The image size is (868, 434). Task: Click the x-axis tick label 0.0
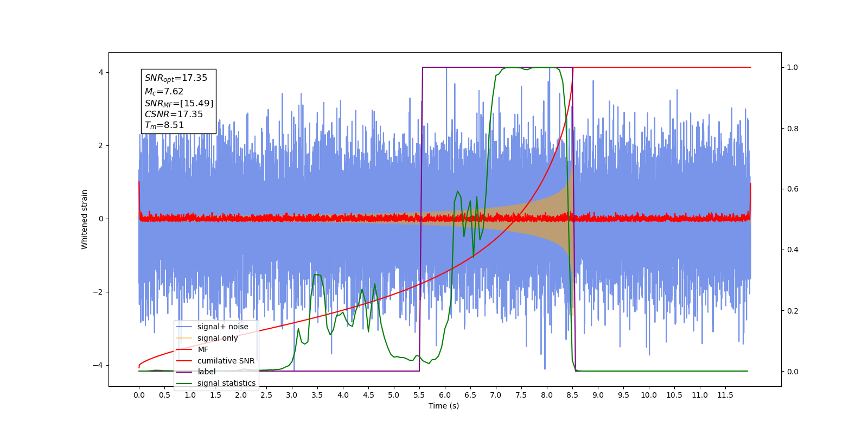point(139,395)
